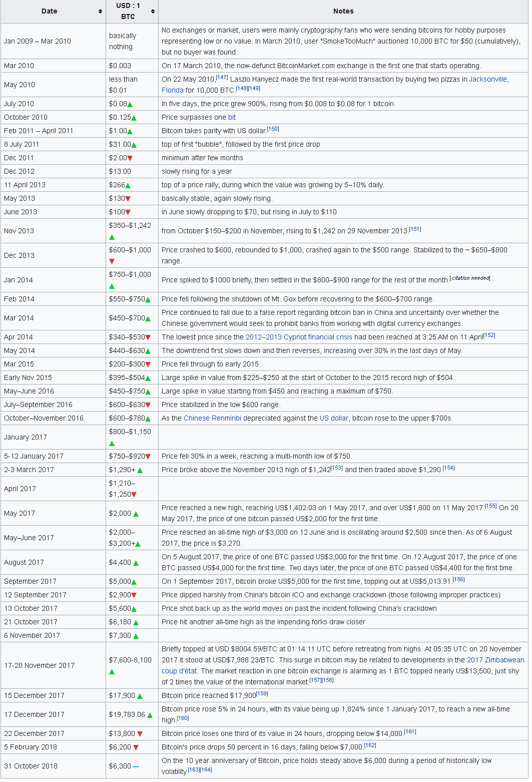The image size is (532, 782).
Task: Click green up arrow next to $1.00
Action: pyautogui.click(x=130, y=131)
